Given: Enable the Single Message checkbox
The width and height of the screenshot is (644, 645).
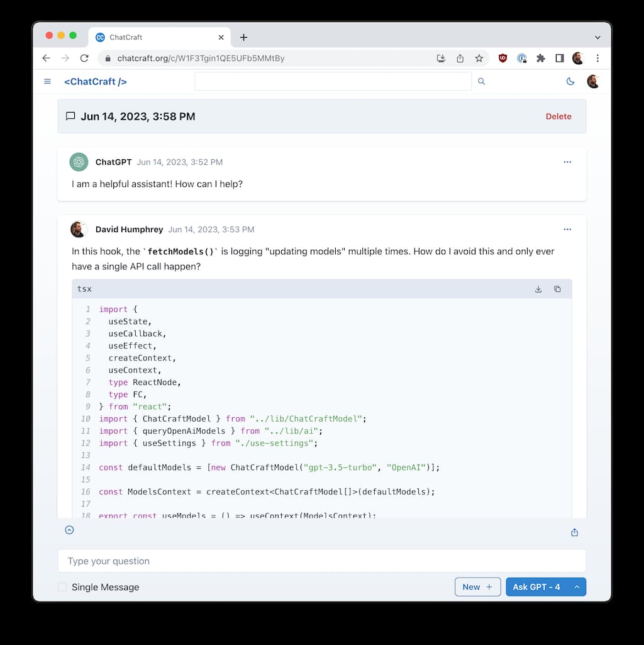Looking at the screenshot, I should (x=62, y=587).
